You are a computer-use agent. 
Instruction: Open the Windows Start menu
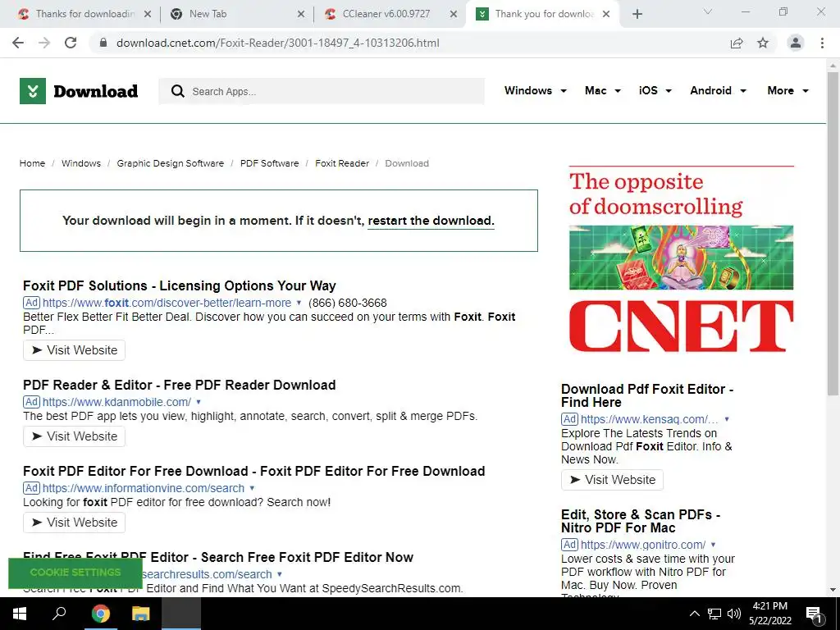point(20,614)
